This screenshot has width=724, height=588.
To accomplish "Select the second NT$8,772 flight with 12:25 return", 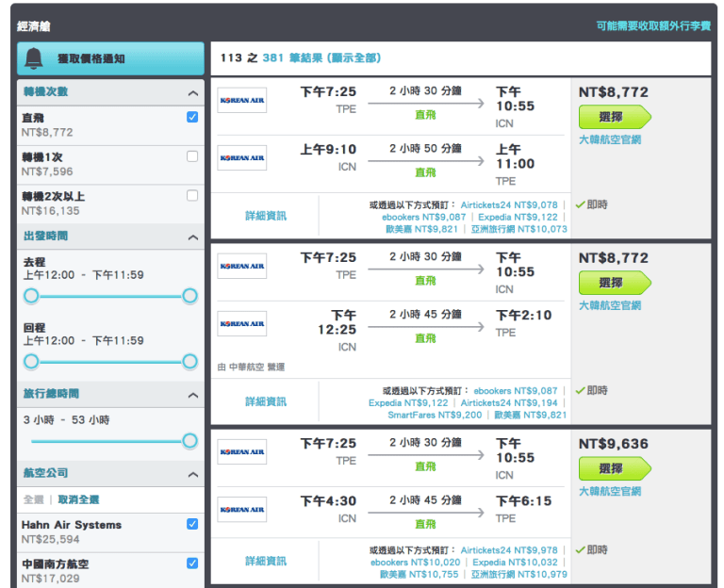I will (x=615, y=283).
